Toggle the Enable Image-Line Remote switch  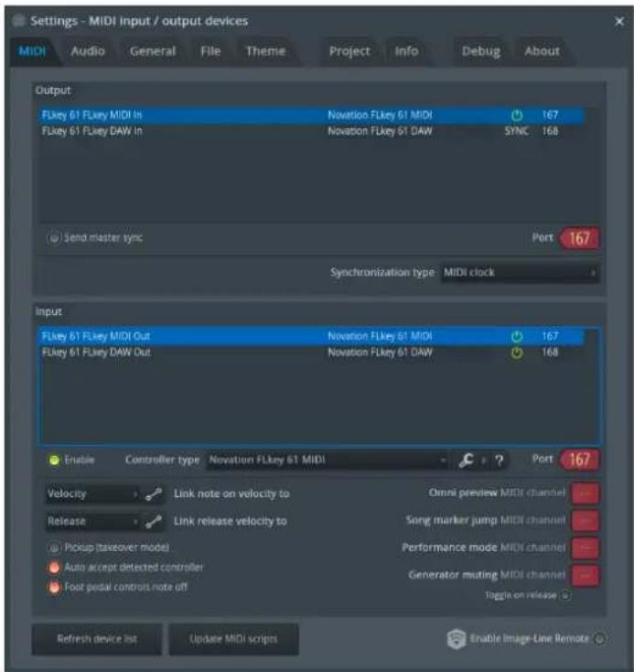pos(600,639)
